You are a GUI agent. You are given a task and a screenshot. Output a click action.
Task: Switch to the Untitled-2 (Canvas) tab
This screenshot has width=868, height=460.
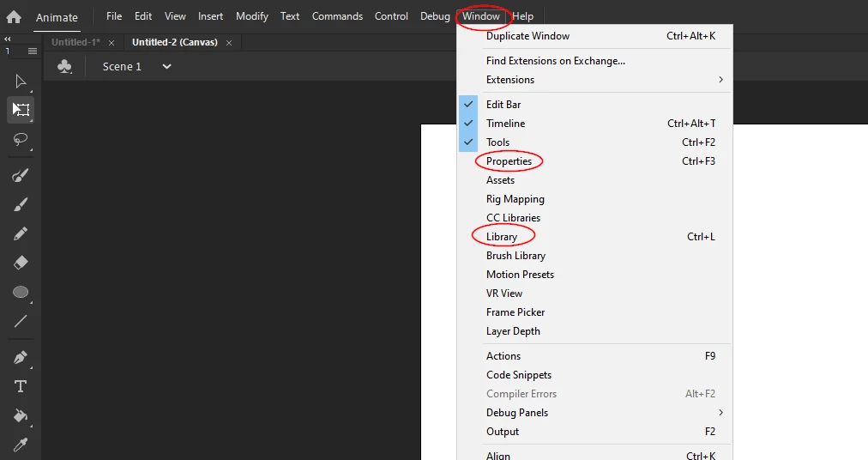coord(174,42)
